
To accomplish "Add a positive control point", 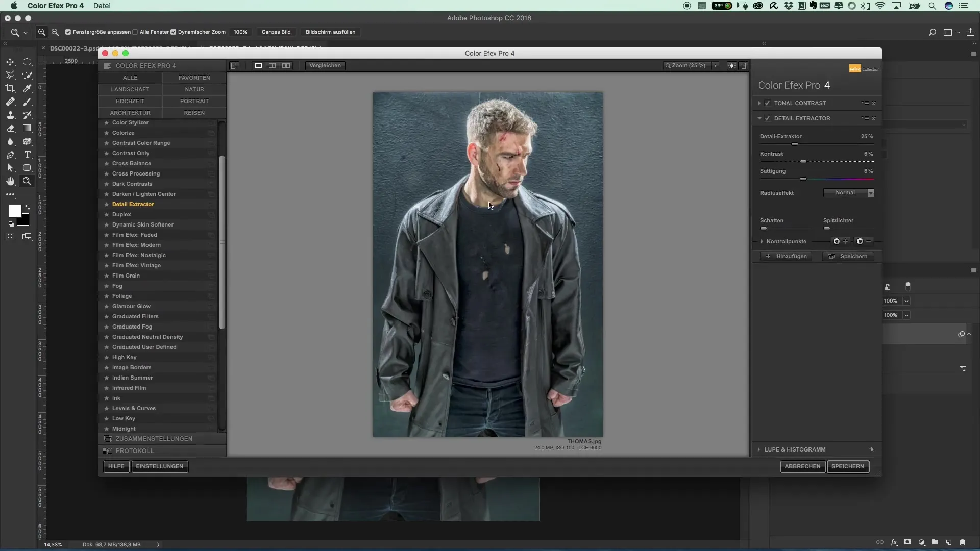I will pos(840,241).
